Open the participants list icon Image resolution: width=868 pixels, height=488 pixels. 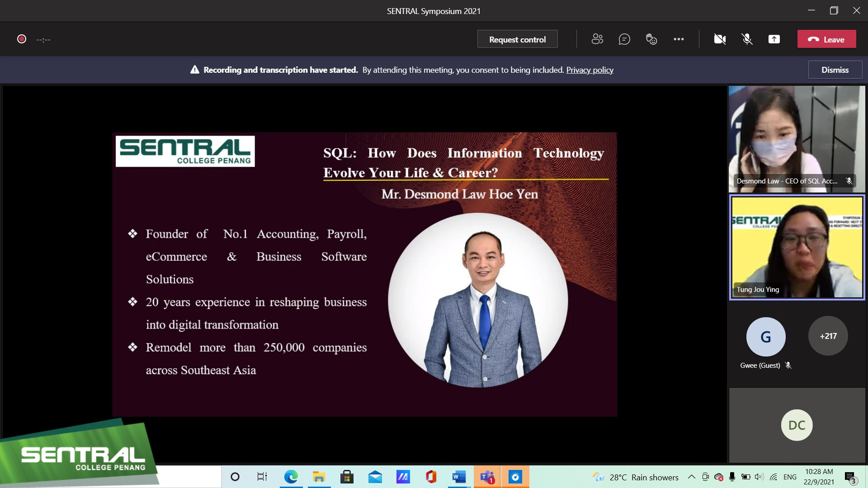(x=597, y=39)
